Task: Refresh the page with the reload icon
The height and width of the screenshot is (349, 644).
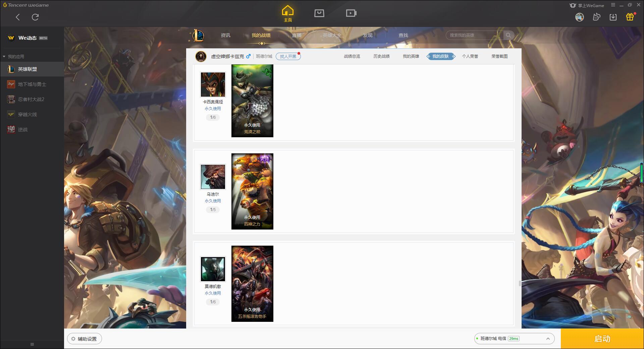Action: click(x=35, y=17)
